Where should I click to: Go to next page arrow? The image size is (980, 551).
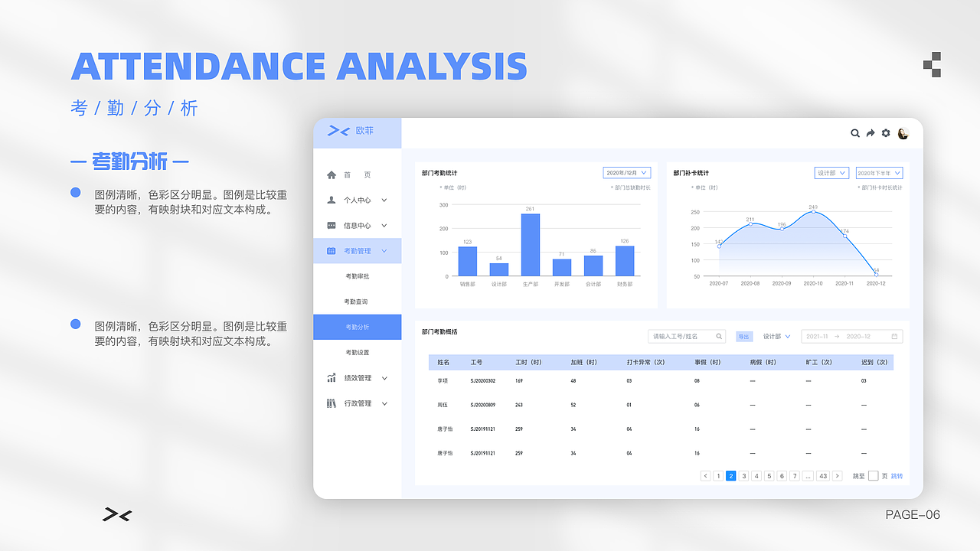click(837, 476)
